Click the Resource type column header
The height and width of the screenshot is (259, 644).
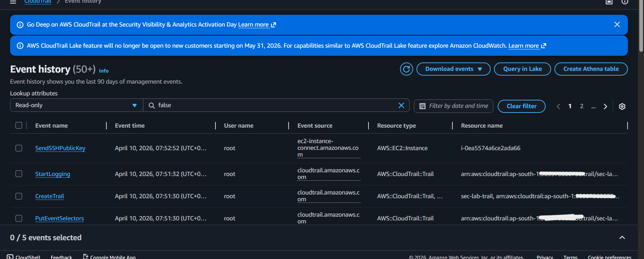coord(396,126)
